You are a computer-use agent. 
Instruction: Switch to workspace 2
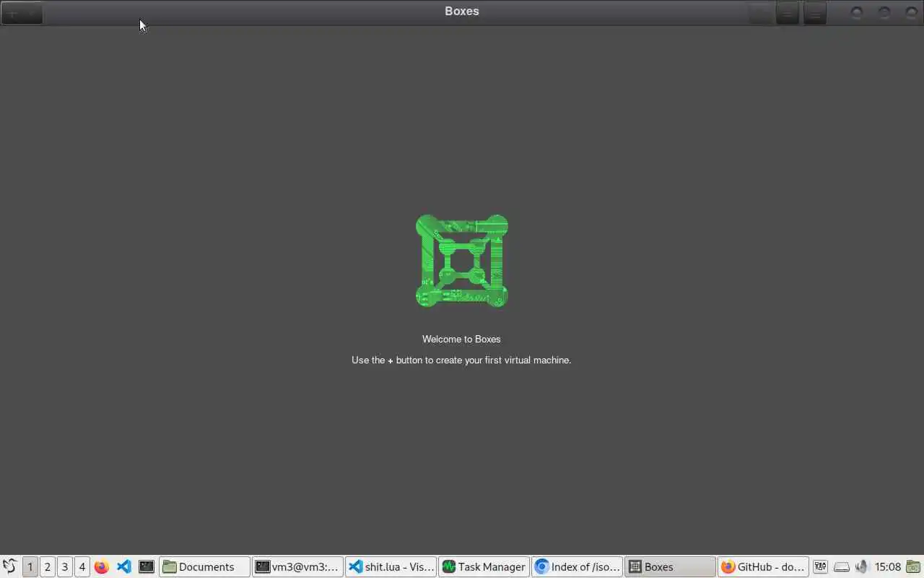click(x=48, y=566)
